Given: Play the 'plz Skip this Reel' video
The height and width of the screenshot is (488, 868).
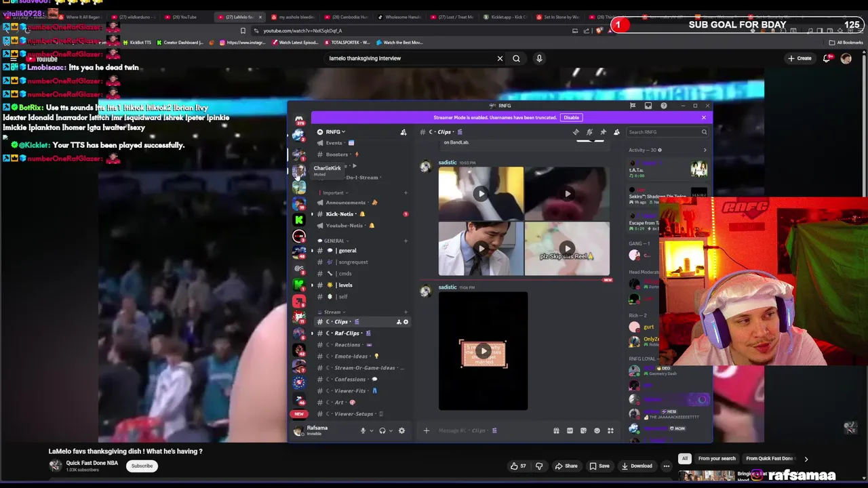Looking at the screenshot, I should [567, 249].
